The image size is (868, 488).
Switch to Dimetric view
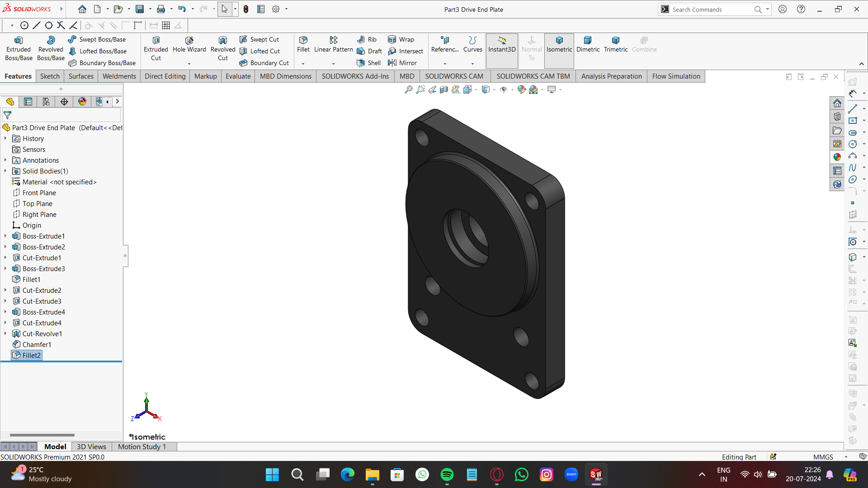pos(588,44)
